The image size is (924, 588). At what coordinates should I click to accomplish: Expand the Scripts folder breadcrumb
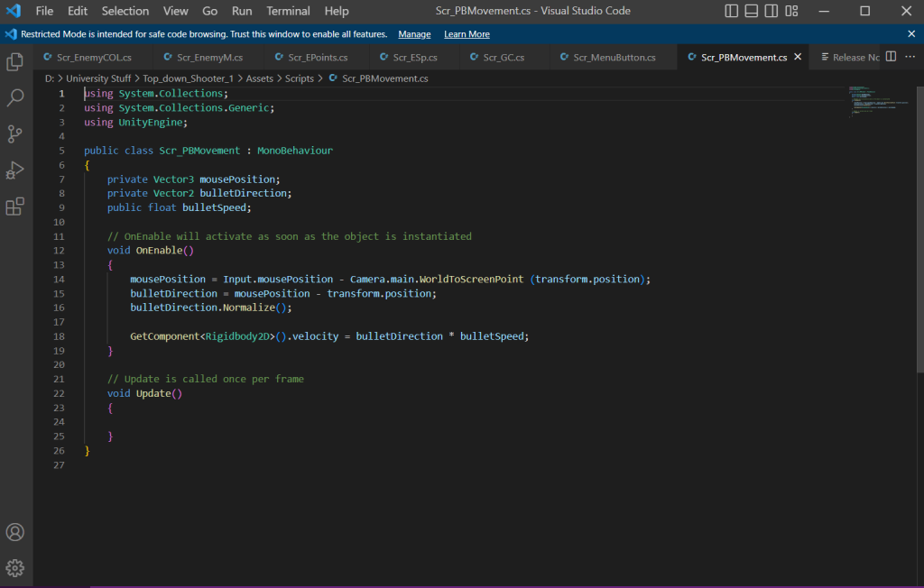click(299, 78)
